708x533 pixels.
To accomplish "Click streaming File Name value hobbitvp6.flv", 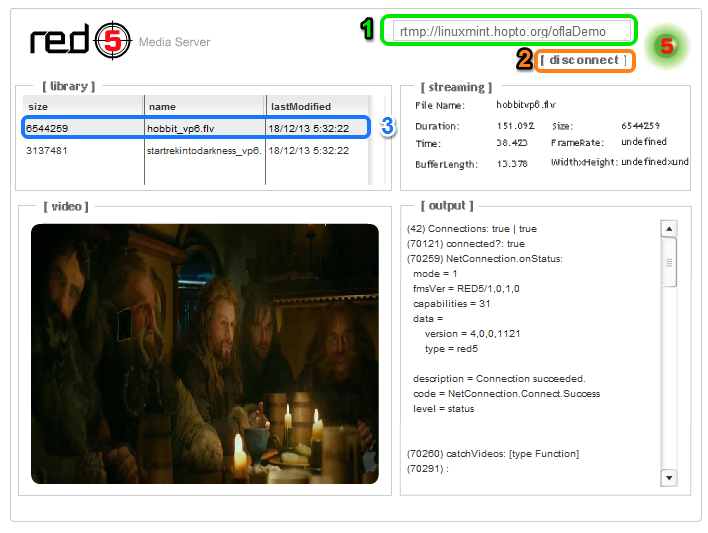I will click(x=526, y=105).
